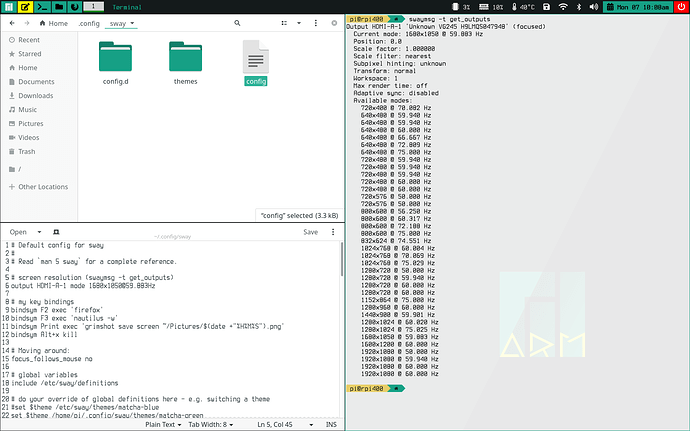Click '1680x1050 @ 59.883 Hz' under Available modes
This screenshot has width=690, height=431.
point(400,337)
